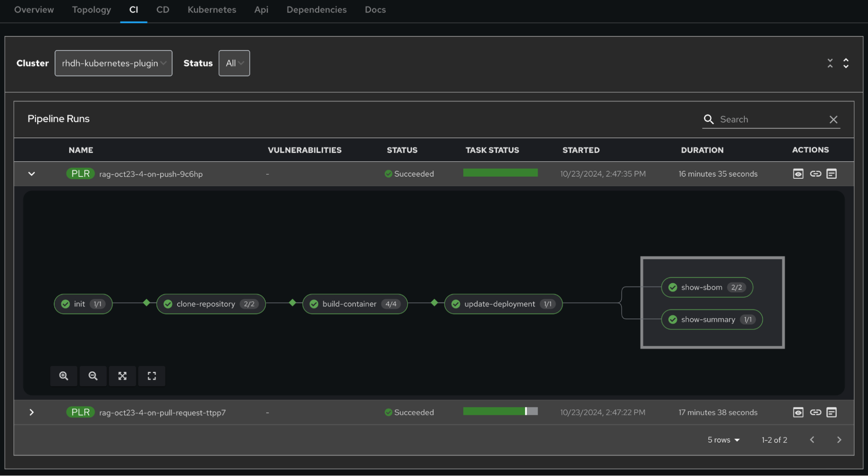Fit pipeline graph to screen
Viewport: 868px width, 476px height.
(x=122, y=376)
